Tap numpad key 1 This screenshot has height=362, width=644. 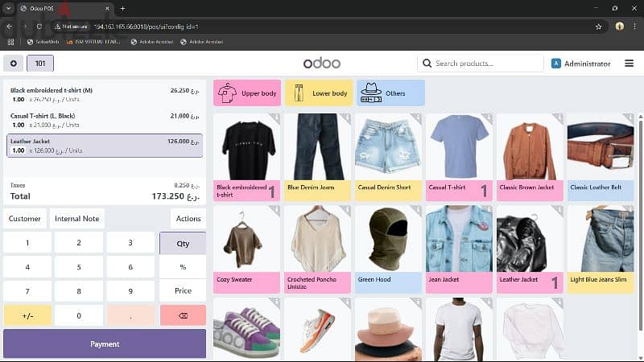27,243
